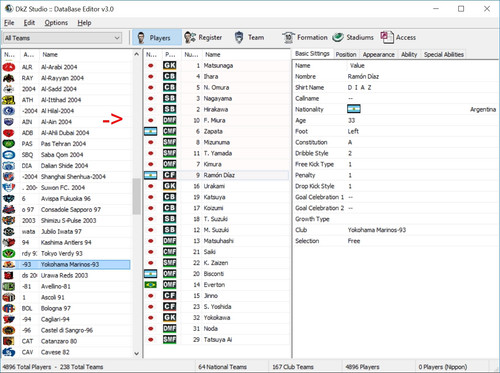Open the All Teams dropdown
The image size is (500, 373).
(x=62, y=38)
